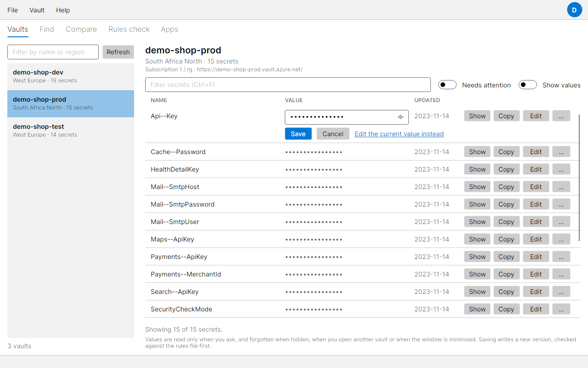588x368 pixels.
Task: Edit the SecurityCheckMode secret
Action: (x=536, y=309)
